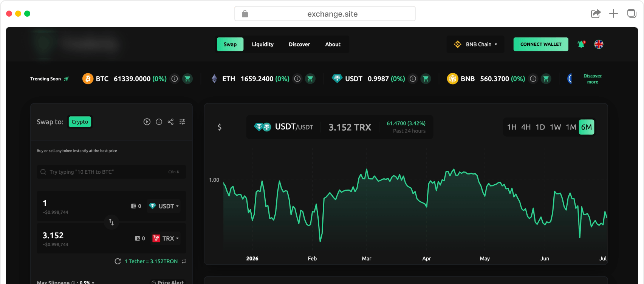644x284 pixels.
Task: Click wallet balance icon beside USDT
Action: point(134,206)
